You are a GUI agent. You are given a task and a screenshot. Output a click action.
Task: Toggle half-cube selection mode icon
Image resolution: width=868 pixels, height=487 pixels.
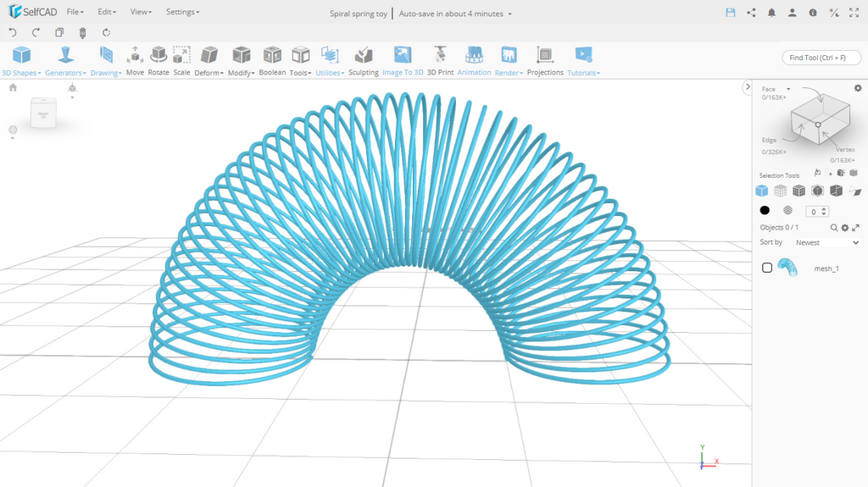coord(836,191)
